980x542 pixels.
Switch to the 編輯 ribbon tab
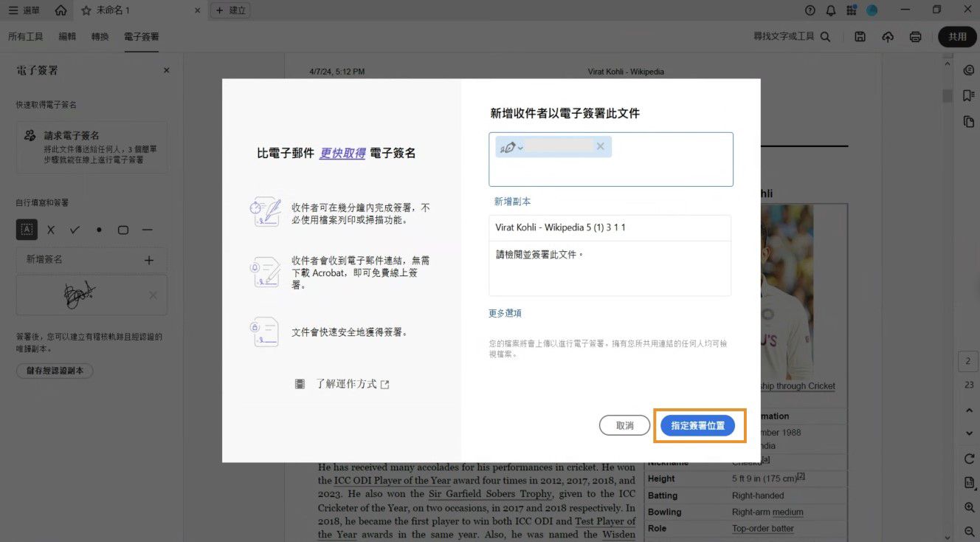pos(66,35)
